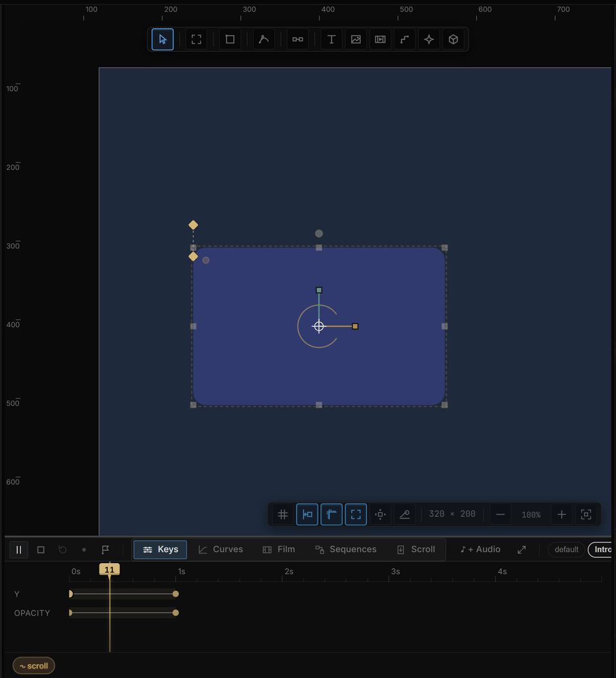
Task: Click the + Audio button
Action: (480, 550)
